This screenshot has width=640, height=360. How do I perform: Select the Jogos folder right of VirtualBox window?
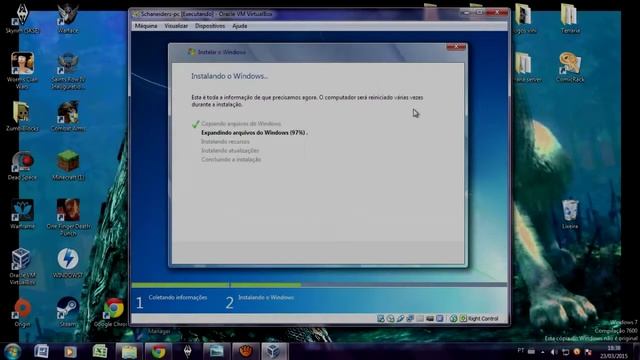(524, 19)
